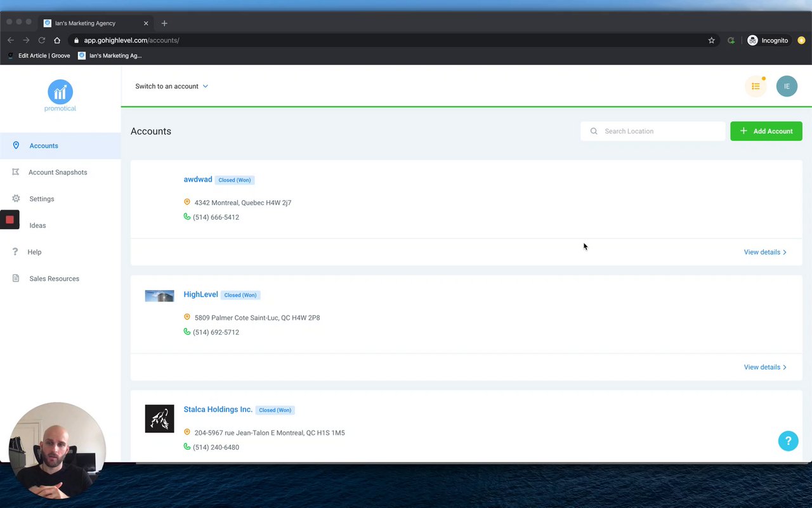The width and height of the screenshot is (812, 508).
Task: Click the Incognito profile icon
Action: point(752,40)
